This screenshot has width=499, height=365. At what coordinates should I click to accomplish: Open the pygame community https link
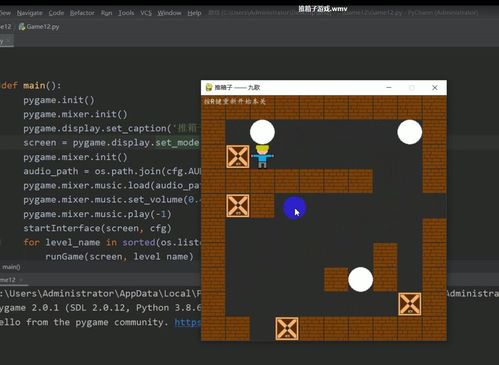coord(187,322)
